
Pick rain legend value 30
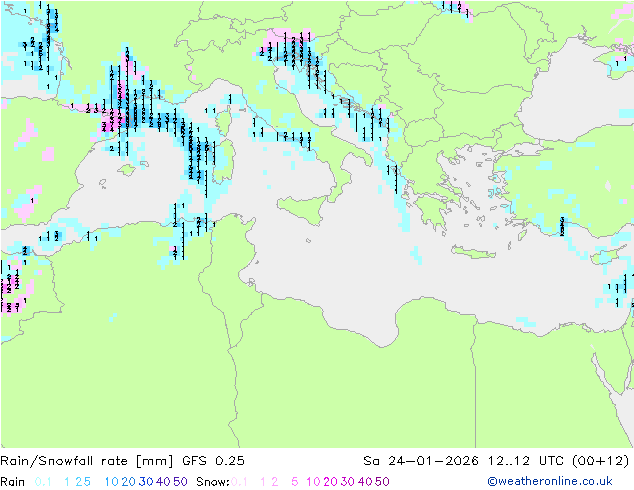click(146, 482)
